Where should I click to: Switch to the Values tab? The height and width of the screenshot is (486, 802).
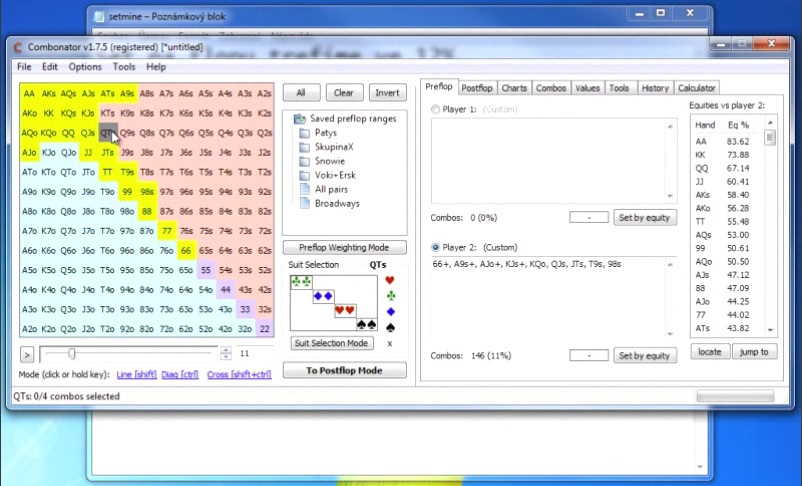(x=587, y=89)
